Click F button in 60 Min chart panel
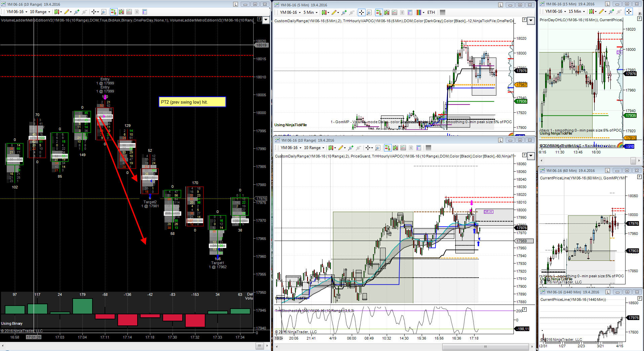 [x=639, y=177]
